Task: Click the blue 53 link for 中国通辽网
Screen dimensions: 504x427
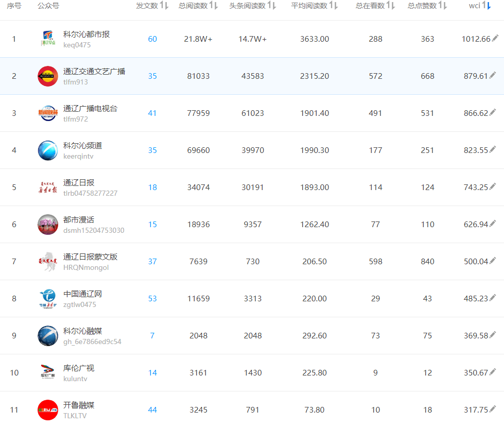Action: (152, 298)
